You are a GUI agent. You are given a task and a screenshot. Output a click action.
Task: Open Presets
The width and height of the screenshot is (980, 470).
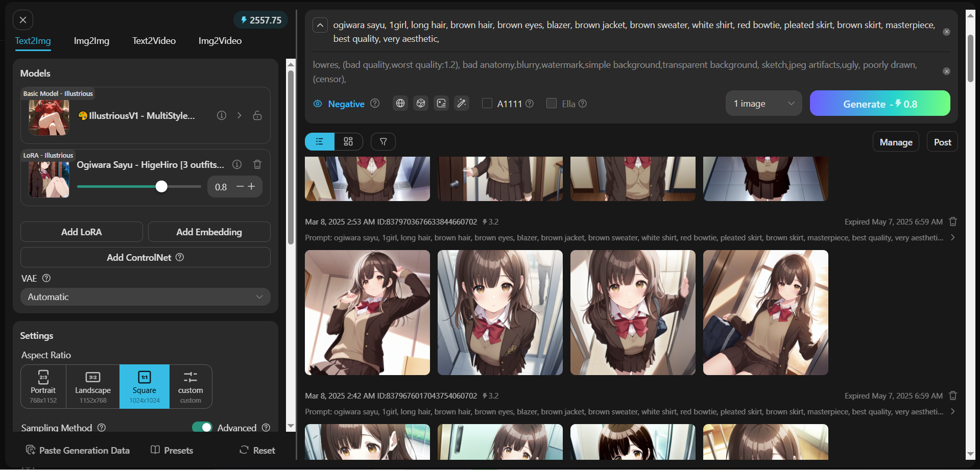[x=172, y=450]
